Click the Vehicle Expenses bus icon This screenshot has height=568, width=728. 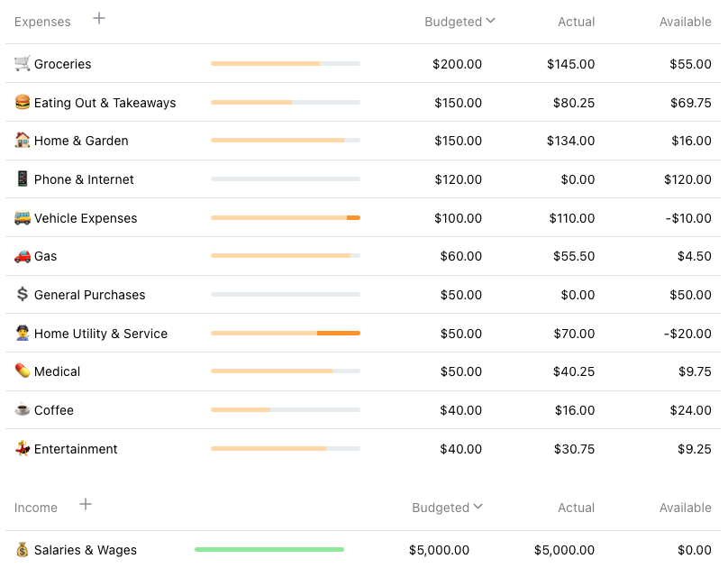[x=21, y=218]
